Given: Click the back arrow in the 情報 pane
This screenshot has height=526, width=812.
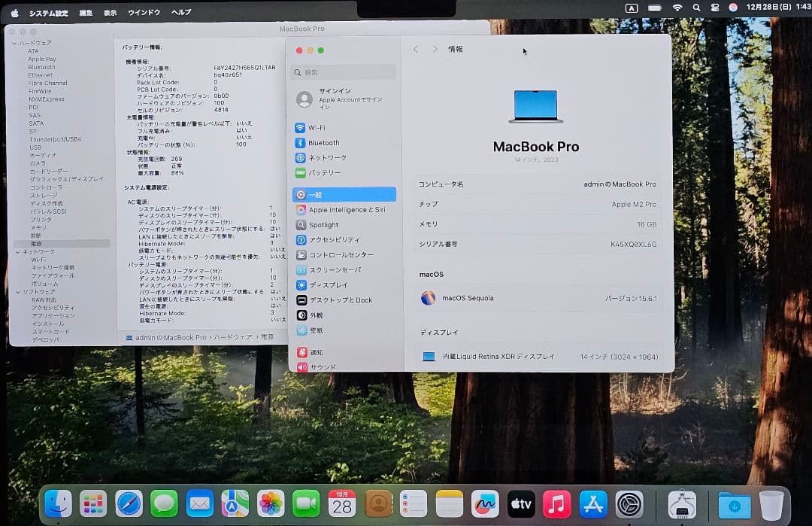Looking at the screenshot, I should point(416,49).
